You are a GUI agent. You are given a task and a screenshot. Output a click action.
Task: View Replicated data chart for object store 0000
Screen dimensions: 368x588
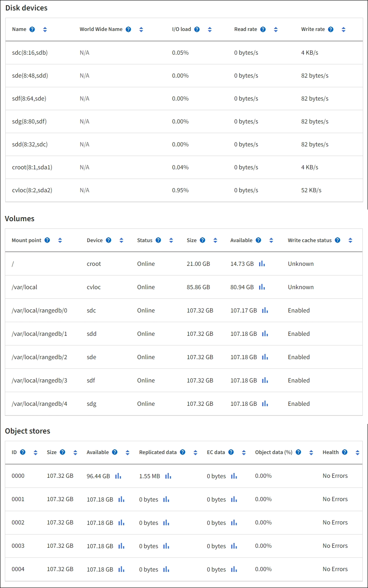pyautogui.click(x=168, y=476)
